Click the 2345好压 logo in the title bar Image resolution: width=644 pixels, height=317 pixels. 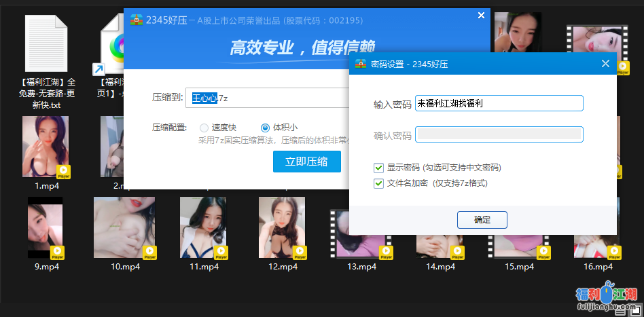point(136,20)
